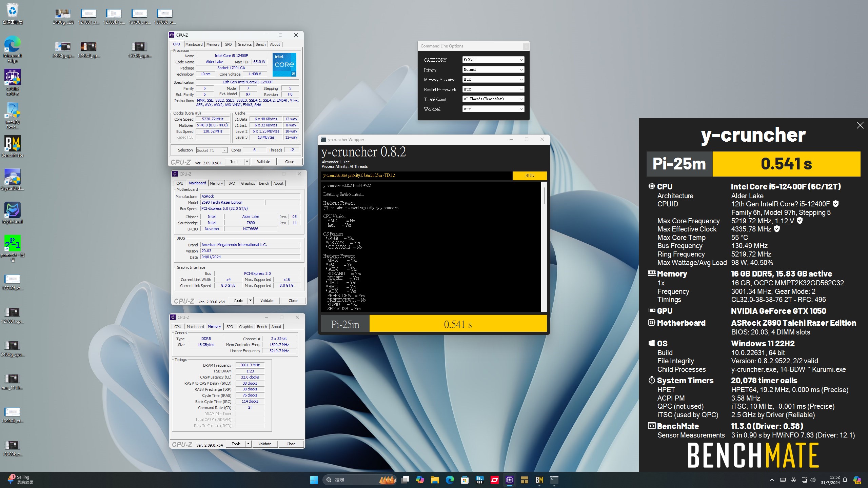The image size is (868, 488).
Task: Switch to Memory tab in top CPU-Z window
Action: [x=213, y=44]
